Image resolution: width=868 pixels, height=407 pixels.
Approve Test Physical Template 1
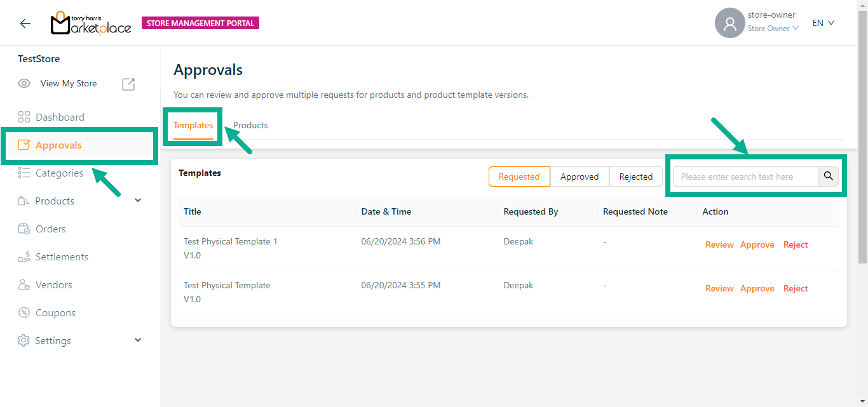pyautogui.click(x=757, y=244)
